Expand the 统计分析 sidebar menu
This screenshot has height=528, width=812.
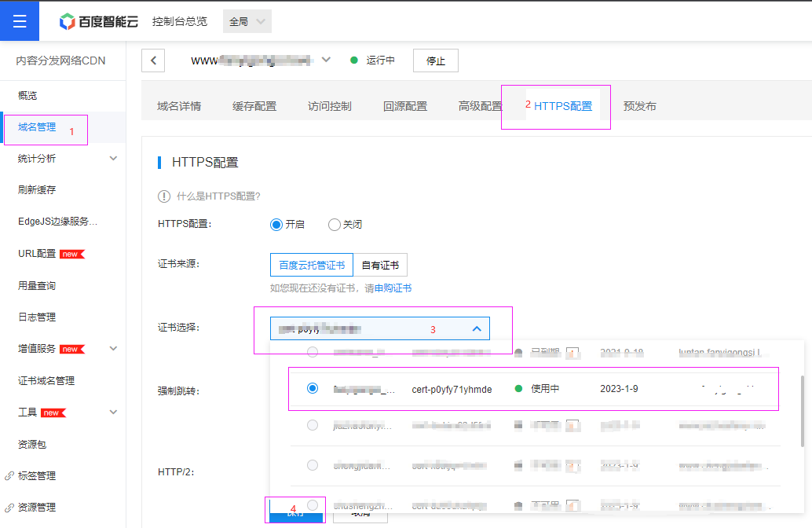pos(113,159)
